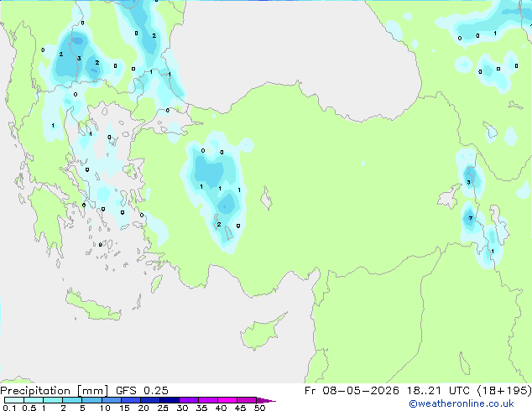532x411 pixels.
Task: Select the 2–5 mm legend swatch
Action: click(x=72, y=400)
